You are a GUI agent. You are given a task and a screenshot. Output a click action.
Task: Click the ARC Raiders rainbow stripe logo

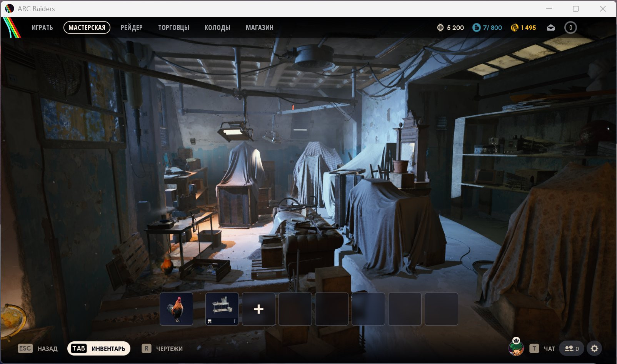point(12,28)
